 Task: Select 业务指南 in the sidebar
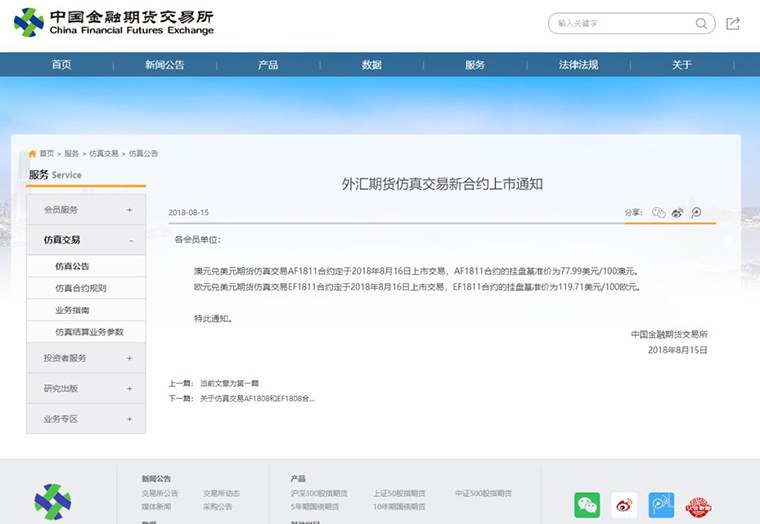click(x=86, y=310)
